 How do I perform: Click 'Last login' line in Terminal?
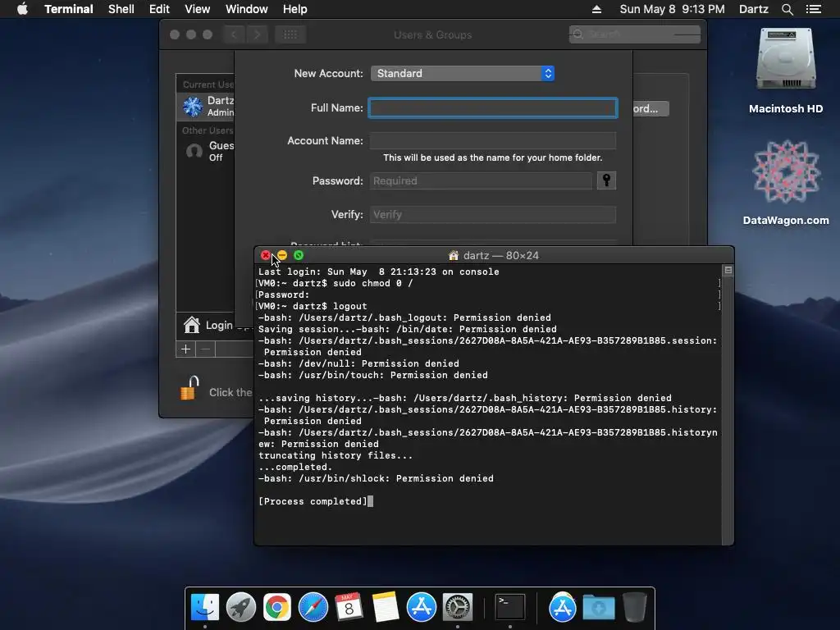pos(379,272)
